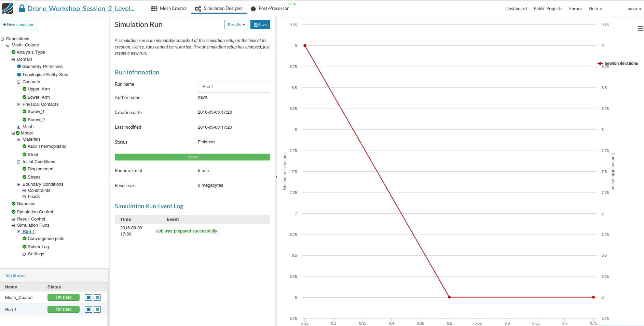This screenshot has height=326, width=644.
Task: Collapse the Physical Contacts node
Action: tap(19, 105)
